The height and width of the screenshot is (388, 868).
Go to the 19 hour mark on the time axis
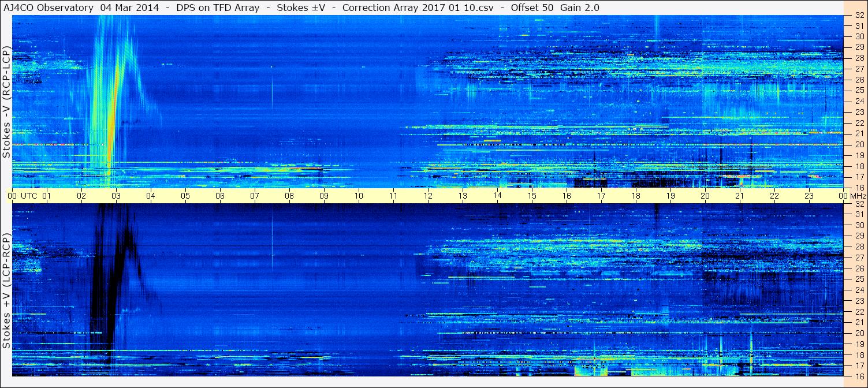(x=670, y=196)
